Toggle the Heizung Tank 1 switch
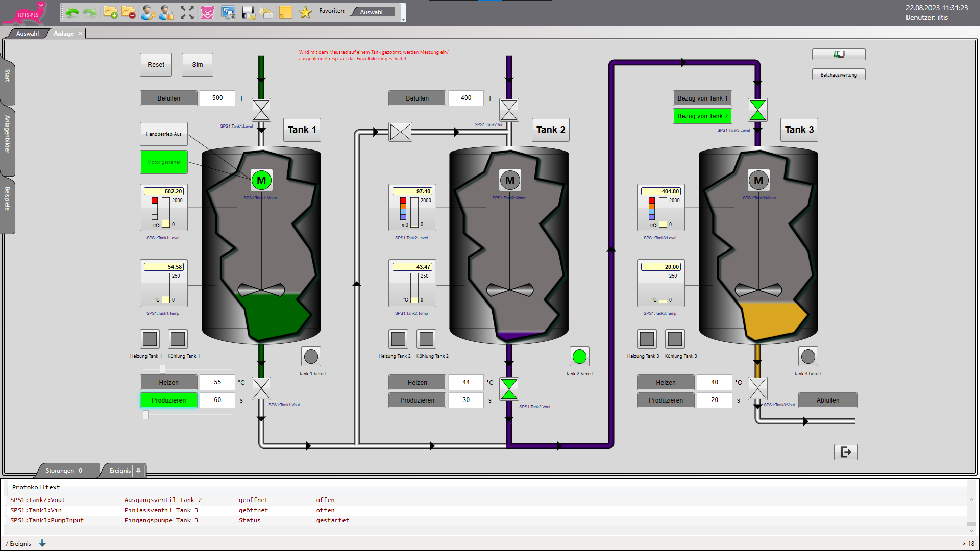Screen dimensions: 980x551 (x=150, y=339)
